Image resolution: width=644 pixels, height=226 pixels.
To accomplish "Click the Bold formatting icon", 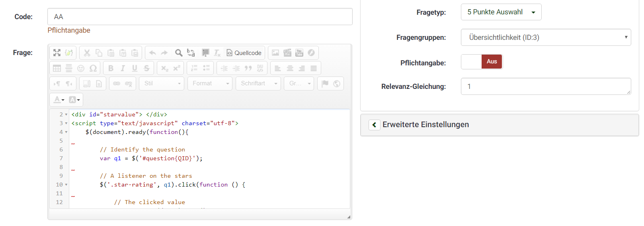I will [111, 68].
